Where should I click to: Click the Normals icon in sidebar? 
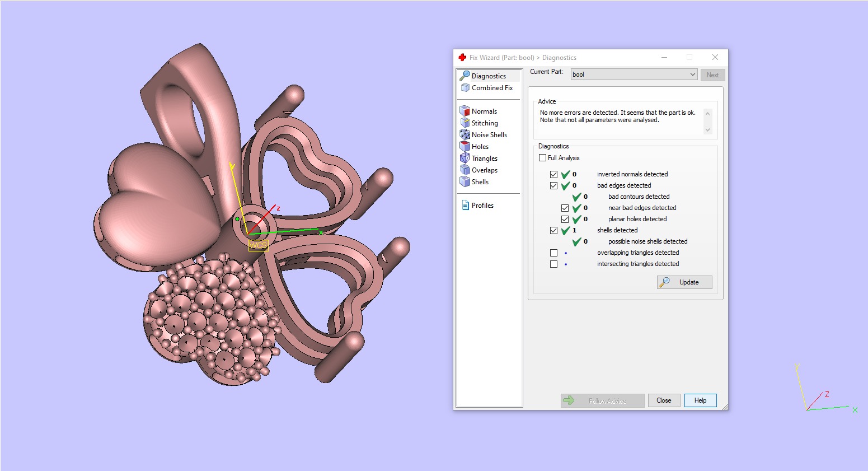pos(465,111)
